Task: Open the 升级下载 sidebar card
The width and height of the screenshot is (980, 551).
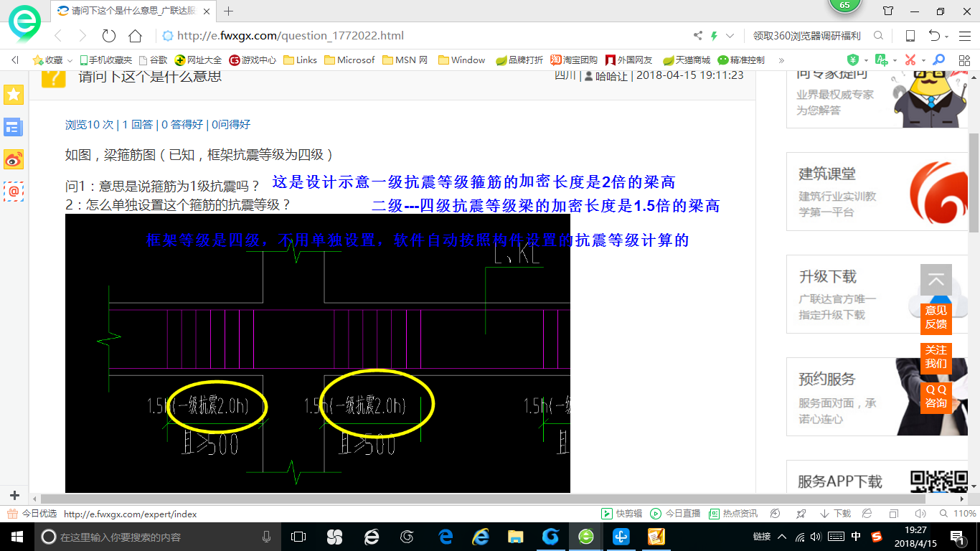Action: [x=876, y=294]
